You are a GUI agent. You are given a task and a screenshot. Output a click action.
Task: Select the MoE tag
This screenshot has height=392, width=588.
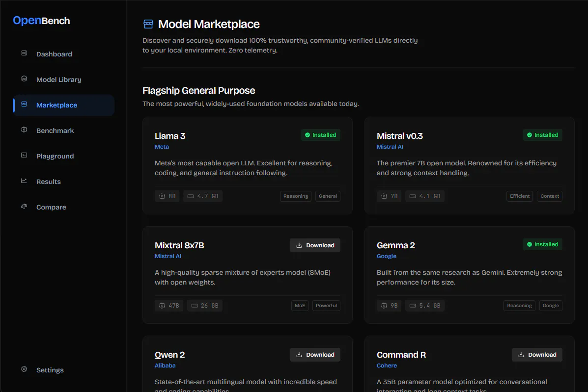[300, 306]
